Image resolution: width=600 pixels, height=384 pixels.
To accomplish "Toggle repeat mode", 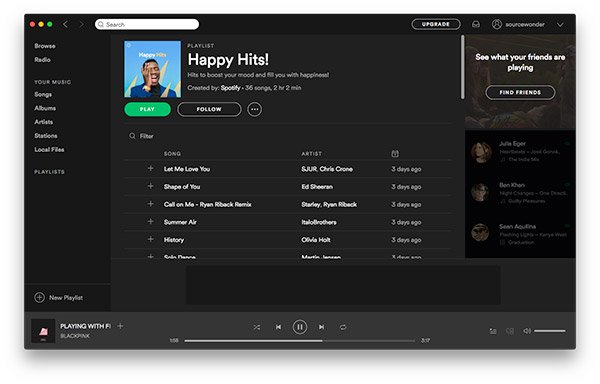I will pos(343,327).
